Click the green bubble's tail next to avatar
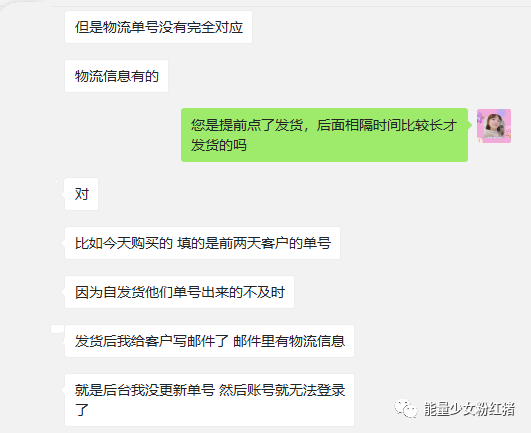Viewport: 531px width, 433px height. 470,125
